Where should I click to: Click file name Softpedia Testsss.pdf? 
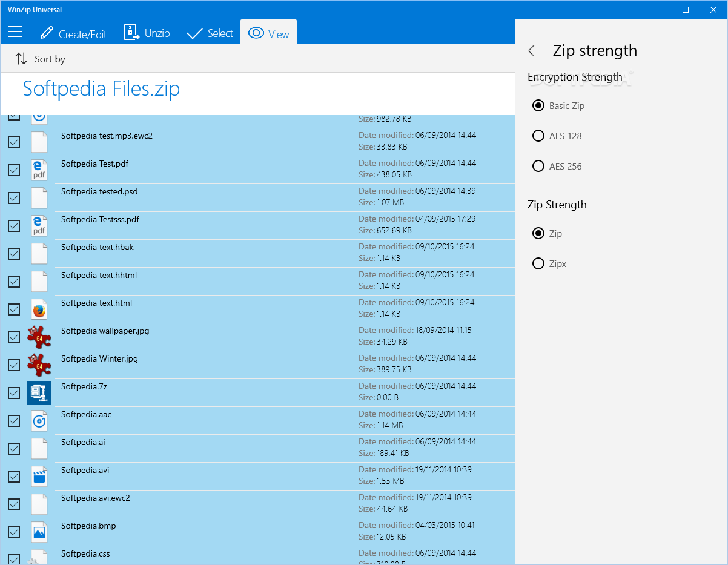click(x=101, y=219)
